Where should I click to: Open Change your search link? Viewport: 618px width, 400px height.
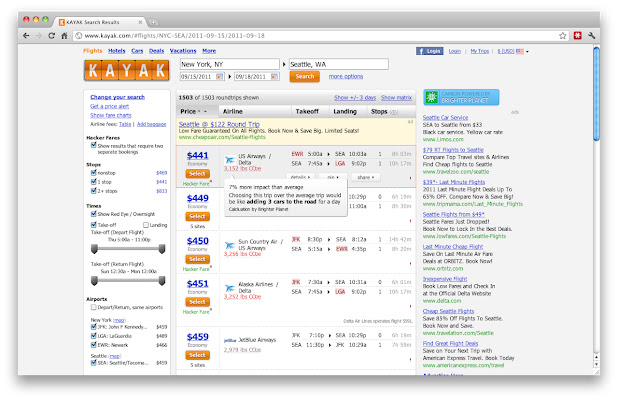tap(117, 97)
